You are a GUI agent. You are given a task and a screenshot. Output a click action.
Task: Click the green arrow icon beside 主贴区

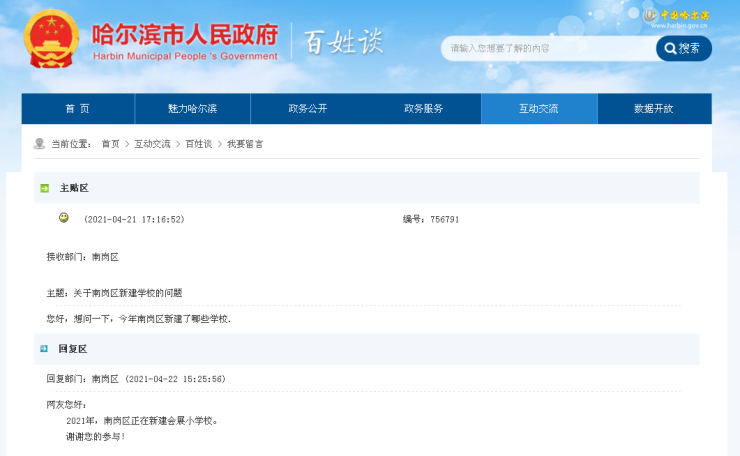pos(44,188)
